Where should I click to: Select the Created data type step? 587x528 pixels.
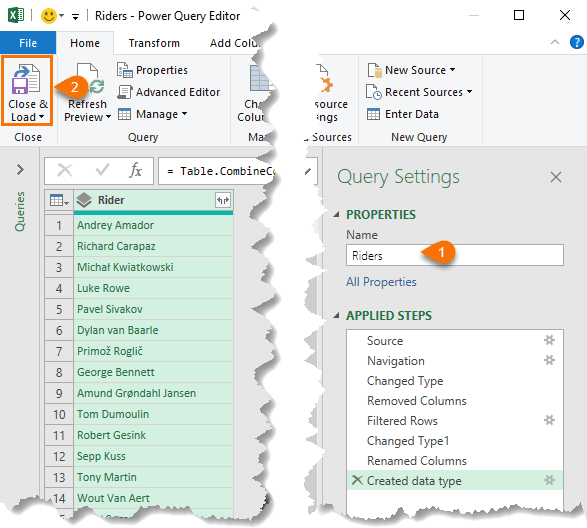[x=454, y=480]
